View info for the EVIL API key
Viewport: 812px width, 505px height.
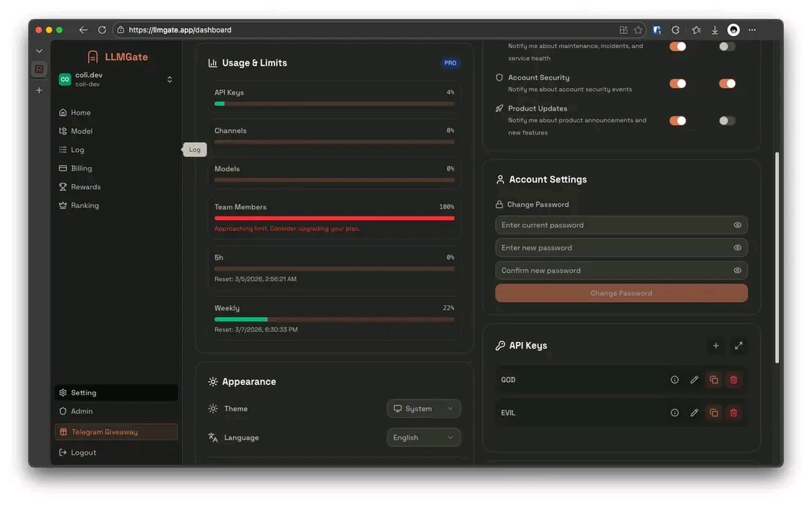pos(674,413)
